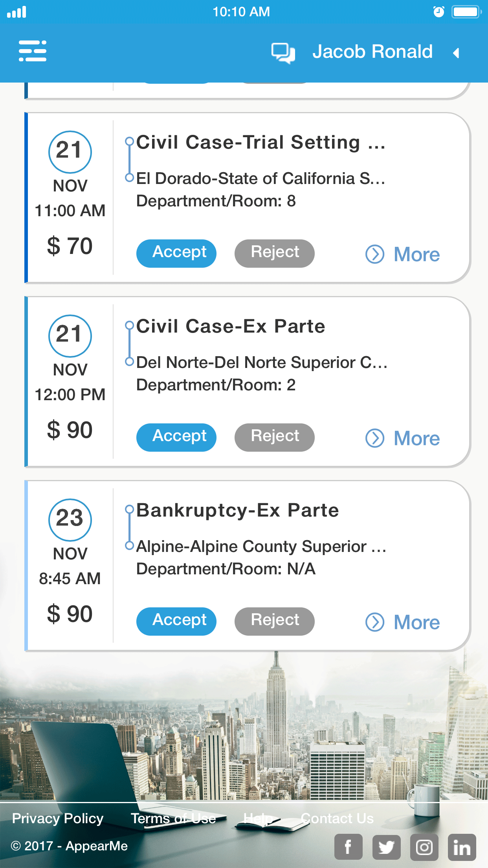This screenshot has height=868, width=488.
Task: Reject the Bankruptcy-Ex Parte request
Action: (274, 621)
